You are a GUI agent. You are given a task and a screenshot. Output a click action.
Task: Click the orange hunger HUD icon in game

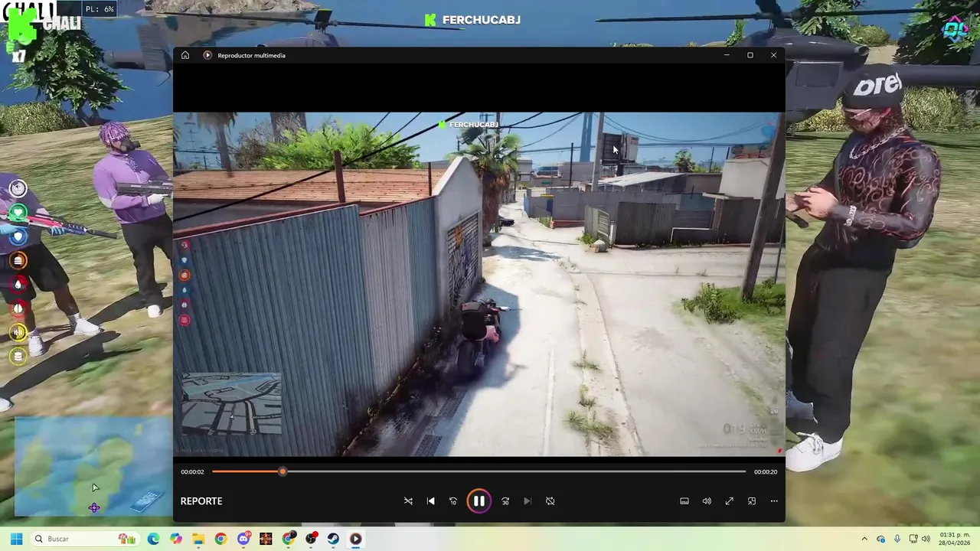point(18,261)
